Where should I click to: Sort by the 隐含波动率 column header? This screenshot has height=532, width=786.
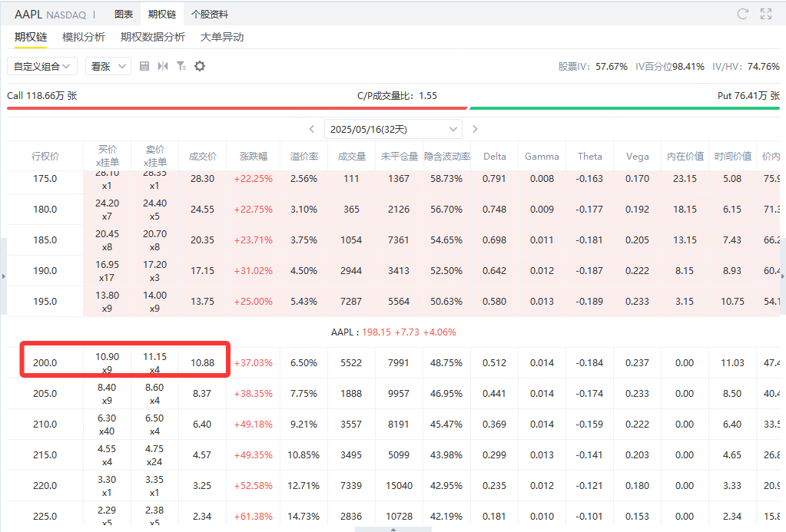(x=447, y=157)
